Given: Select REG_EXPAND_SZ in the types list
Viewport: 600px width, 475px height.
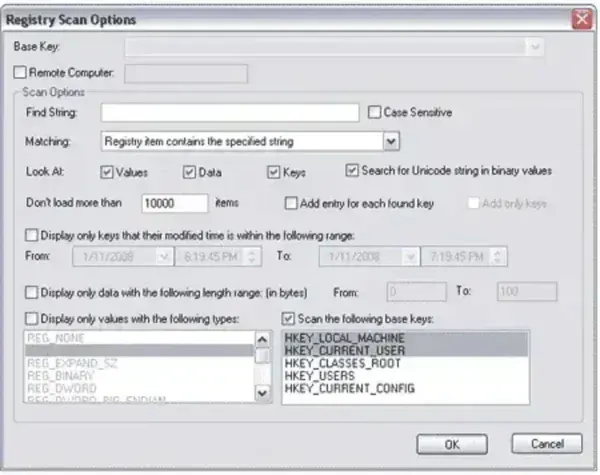Looking at the screenshot, I should [139, 363].
